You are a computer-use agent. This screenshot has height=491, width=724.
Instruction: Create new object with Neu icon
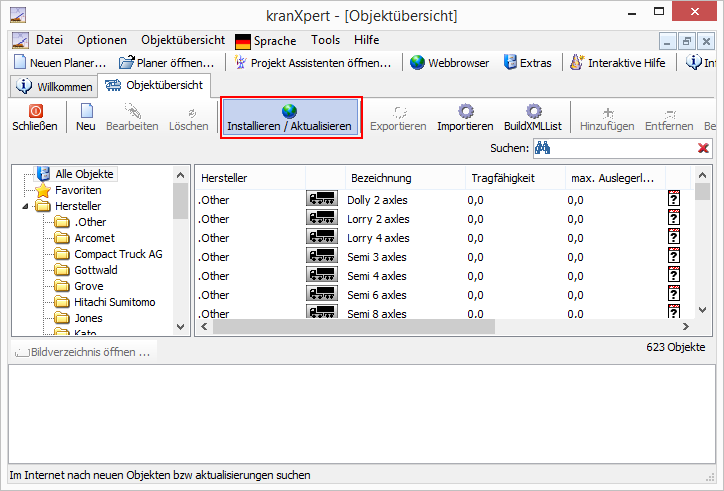coord(86,111)
